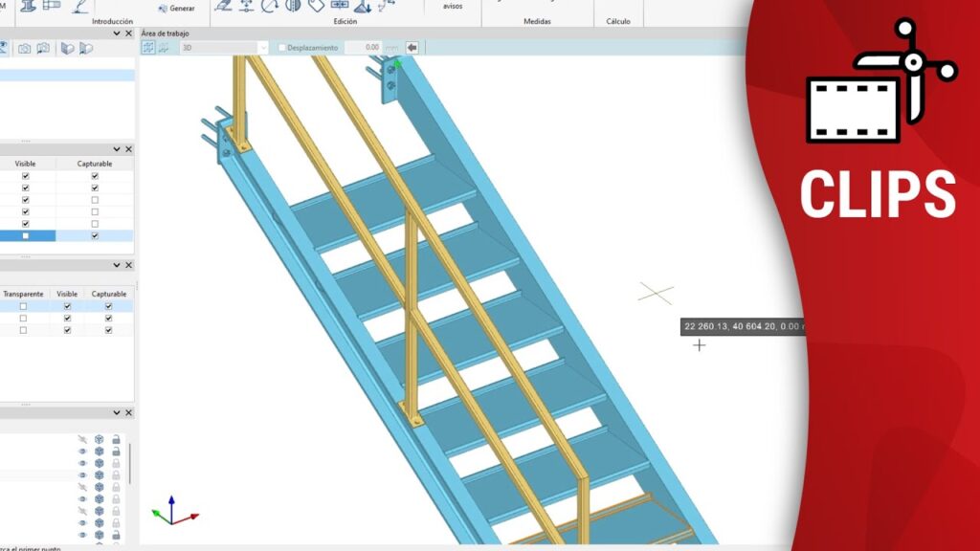The width and height of the screenshot is (980, 551).
Task: Collapse the bottom layers panel using its chevron
Action: pos(117,412)
